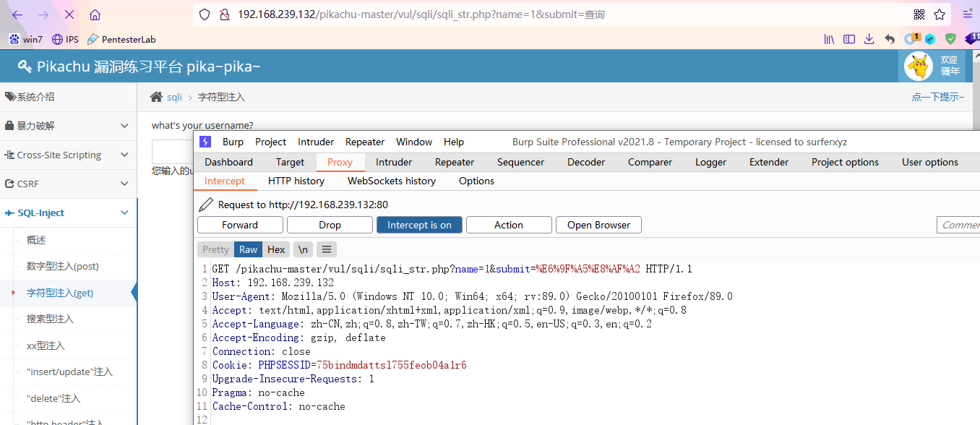Open the Help menu
Screen dimensions: 980x425
(454, 142)
